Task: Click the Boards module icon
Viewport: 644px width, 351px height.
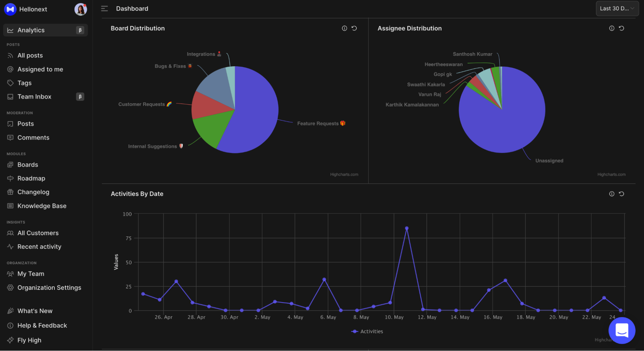Action: click(x=10, y=164)
